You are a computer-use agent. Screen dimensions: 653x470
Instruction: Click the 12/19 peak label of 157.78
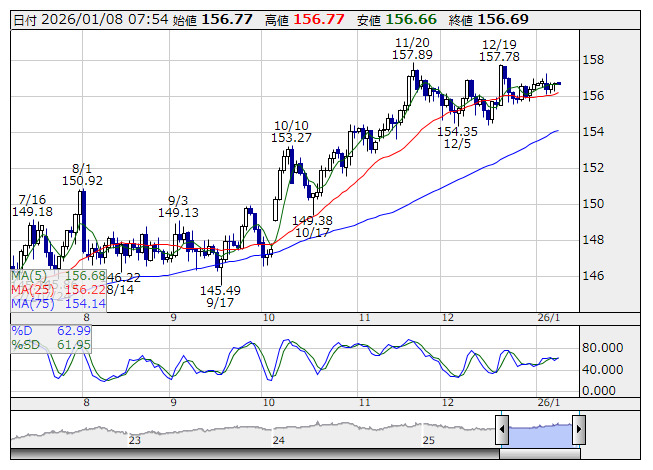pos(499,51)
